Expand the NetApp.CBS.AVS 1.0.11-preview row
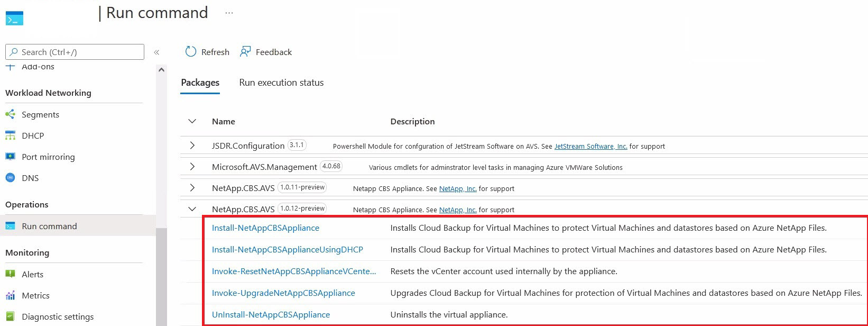The width and height of the screenshot is (868, 326). (x=192, y=188)
